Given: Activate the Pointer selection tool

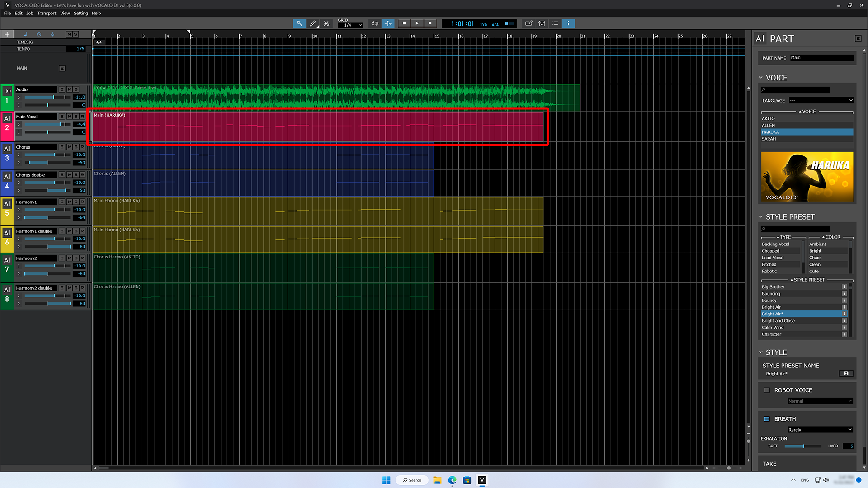Looking at the screenshot, I should point(299,23).
